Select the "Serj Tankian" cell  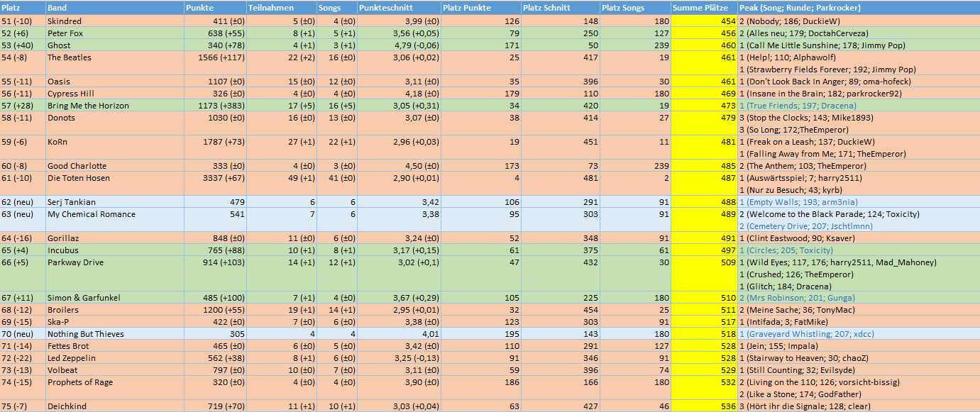pyautogui.click(x=114, y=202)
